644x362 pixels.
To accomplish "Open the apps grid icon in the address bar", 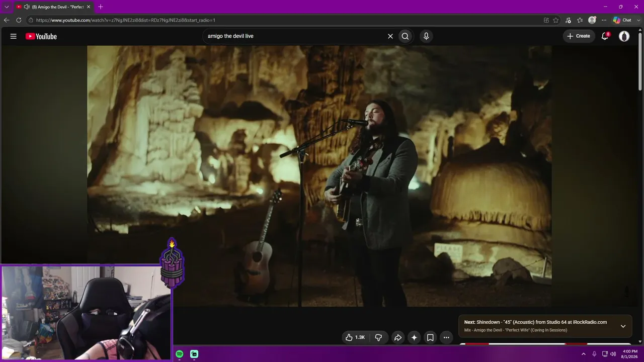I will 546,20.
